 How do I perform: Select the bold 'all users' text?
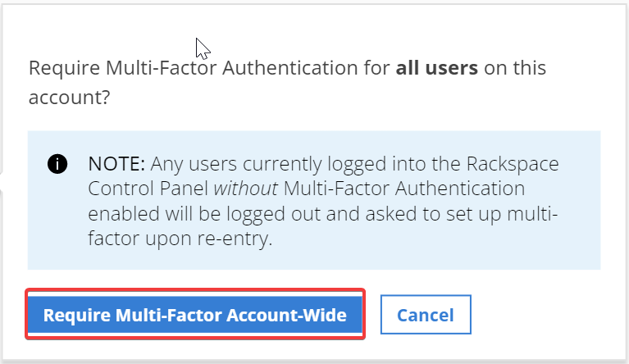pos(437,68)
